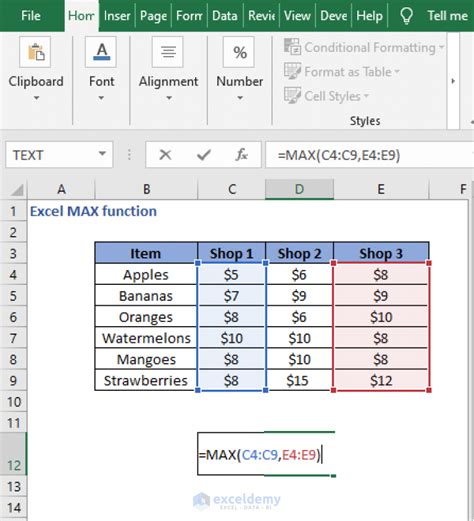Image resolution: width=474 pixels, height=521 pixels.
Task: Click the Shop 3 header cell
Action: coord(381,253)
